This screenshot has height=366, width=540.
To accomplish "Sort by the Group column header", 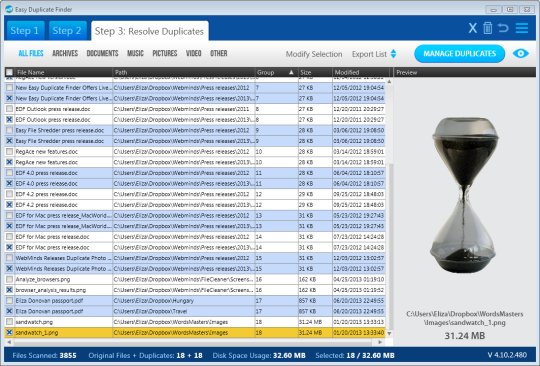I will [276, 72].
